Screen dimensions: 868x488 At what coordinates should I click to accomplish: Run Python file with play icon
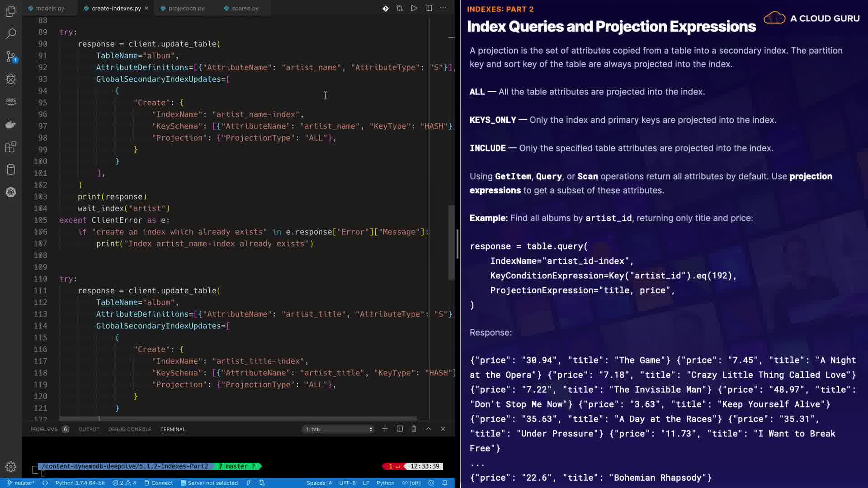coord(414,8)
